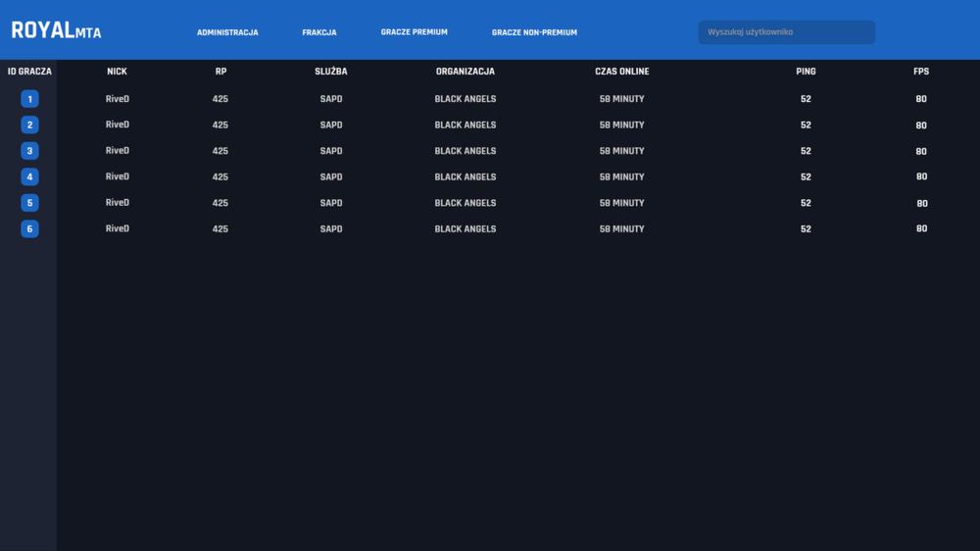Open the Gracze Premium tab
Image resolution: width=980 pixels, height=551 pixels.
[415, 32]
